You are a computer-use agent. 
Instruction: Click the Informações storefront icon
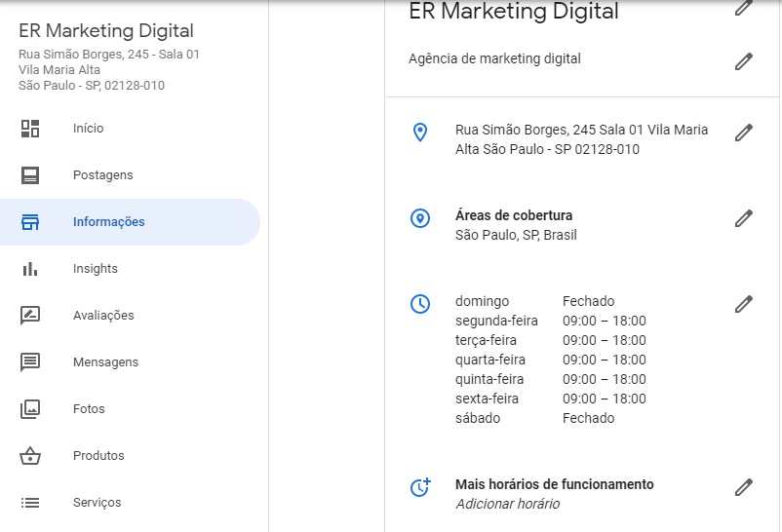(30, 222)
